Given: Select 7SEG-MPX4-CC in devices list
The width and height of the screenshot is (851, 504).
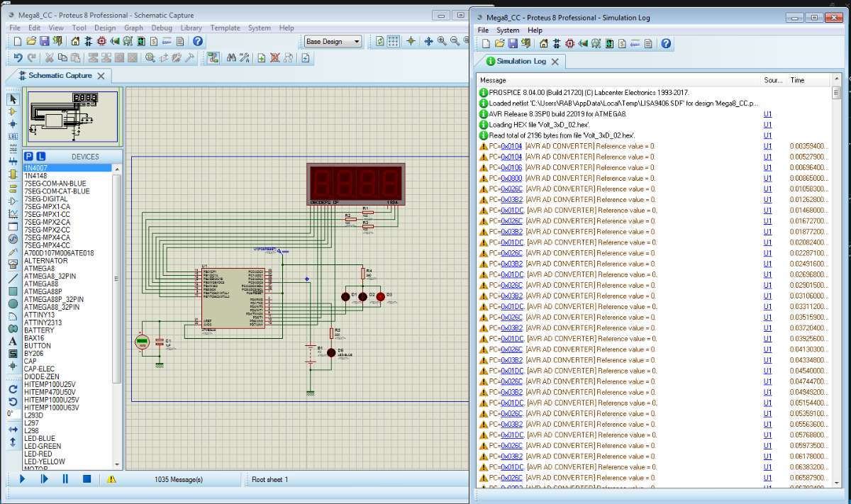Looking at the screenshot, I should [47, 245].
